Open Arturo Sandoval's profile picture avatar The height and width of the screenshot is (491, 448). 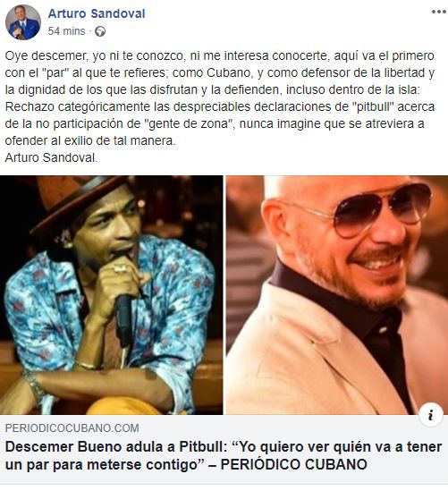[23, 22]
